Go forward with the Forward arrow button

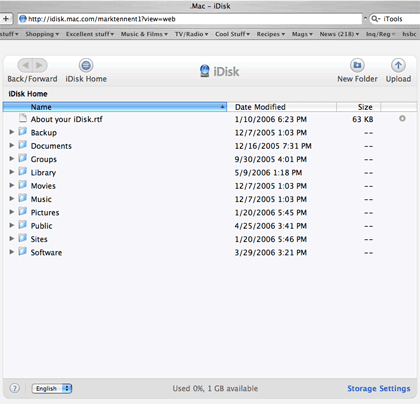coord(40,65)
